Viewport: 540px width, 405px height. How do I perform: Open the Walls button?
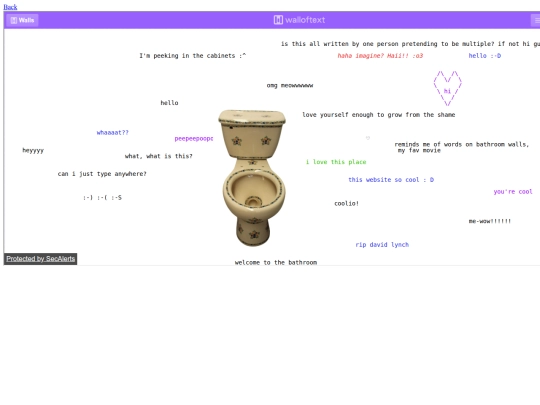point(22,20)
